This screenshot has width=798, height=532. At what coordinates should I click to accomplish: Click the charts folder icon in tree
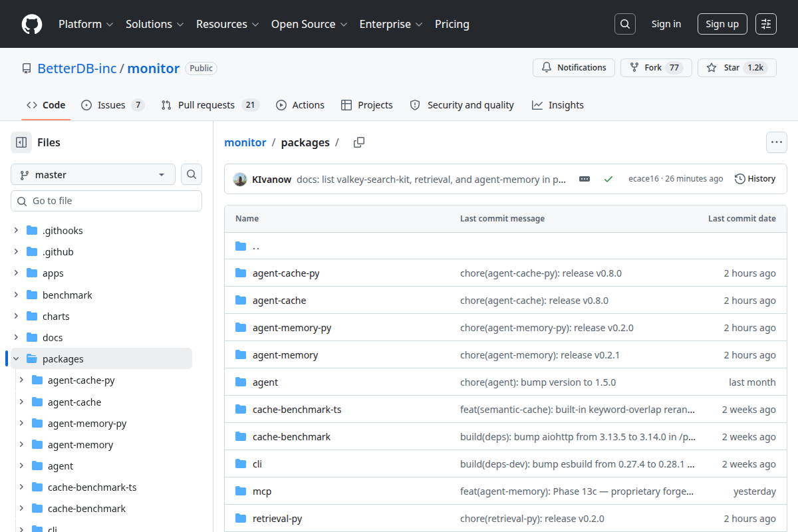(x=31, y=317)
